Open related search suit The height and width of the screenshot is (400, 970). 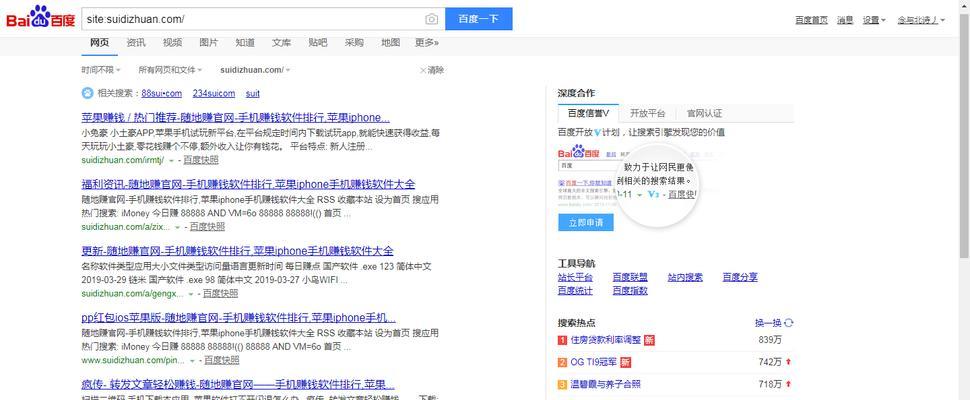coord(252,93)
